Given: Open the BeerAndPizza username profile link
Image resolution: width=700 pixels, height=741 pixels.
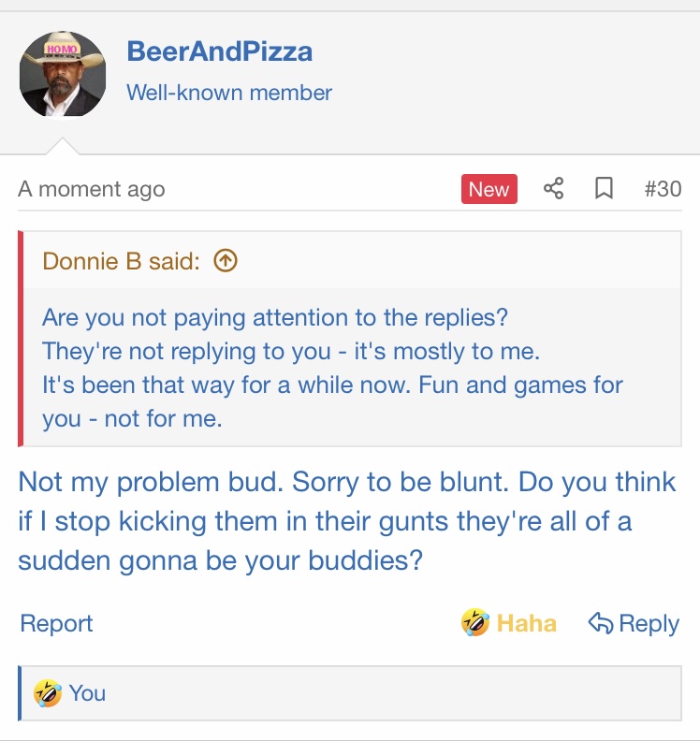Looking at the screenshot, I should (219, 51).
